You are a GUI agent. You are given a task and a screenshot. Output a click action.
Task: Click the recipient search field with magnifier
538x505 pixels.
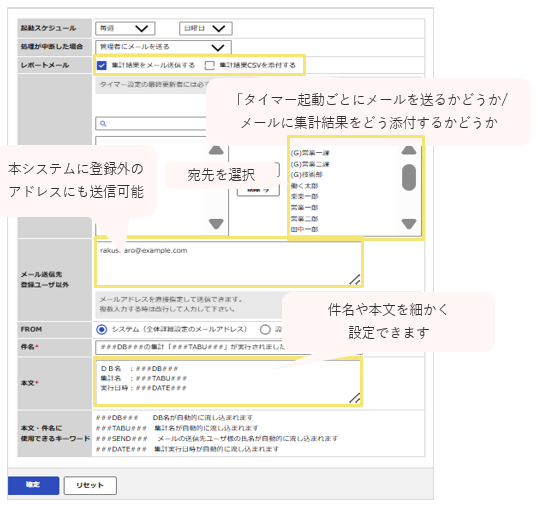pyautogui.click(x=151, y=124)
